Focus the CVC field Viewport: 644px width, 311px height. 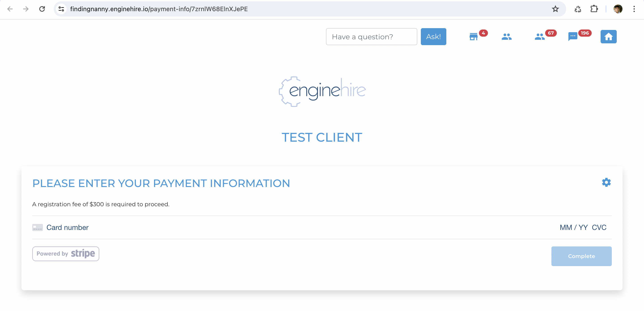pyautogui.click(x=599, y=227)
